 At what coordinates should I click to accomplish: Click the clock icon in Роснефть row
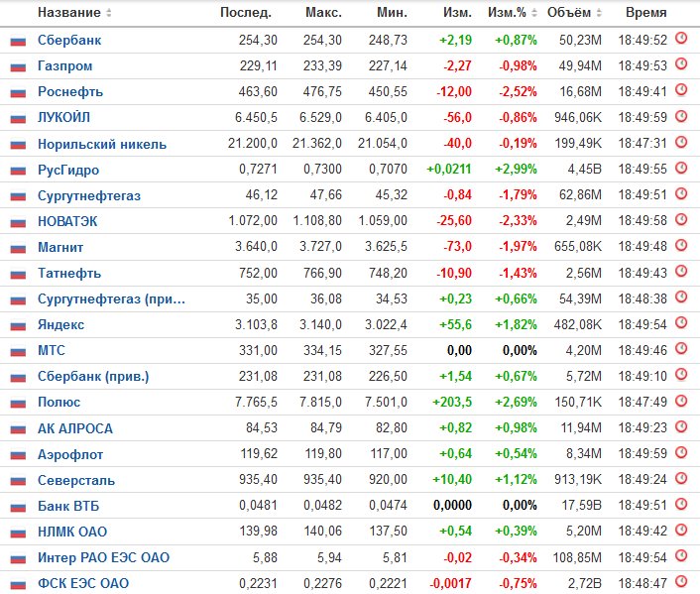pyautogui.click(x=681, y=90)
